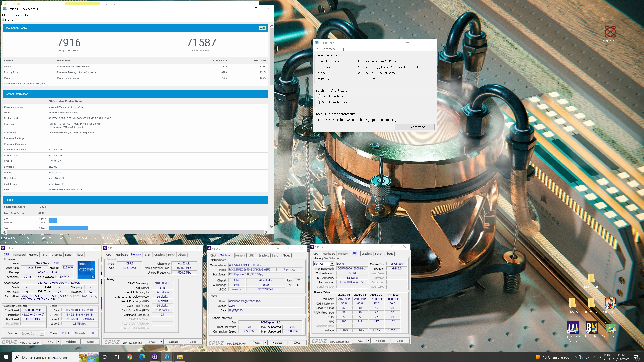
Task: Switch to Memory tab in CPU-Z SPD window
Action: coord(343,254)
